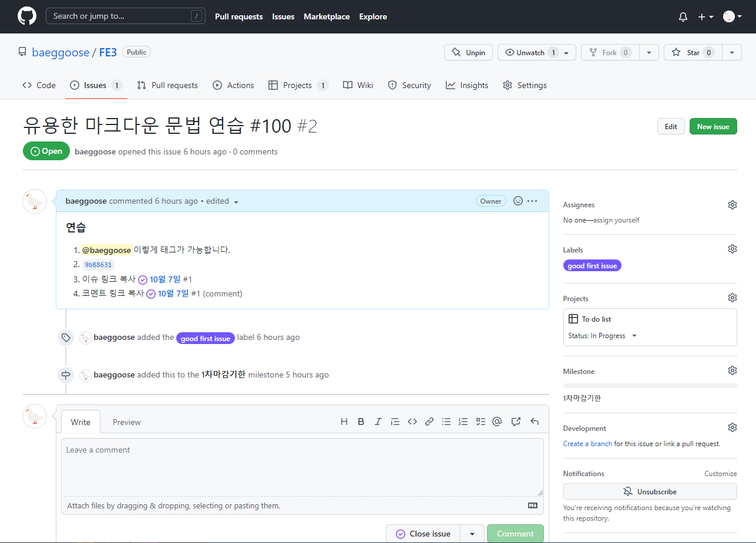
Task: Switch to the Code tab
Action: click(39, 85)
